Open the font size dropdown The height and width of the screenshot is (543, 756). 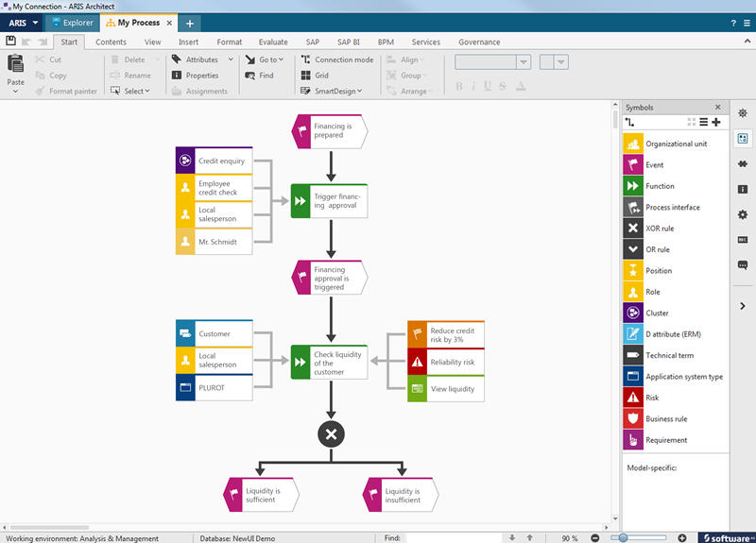560,61
